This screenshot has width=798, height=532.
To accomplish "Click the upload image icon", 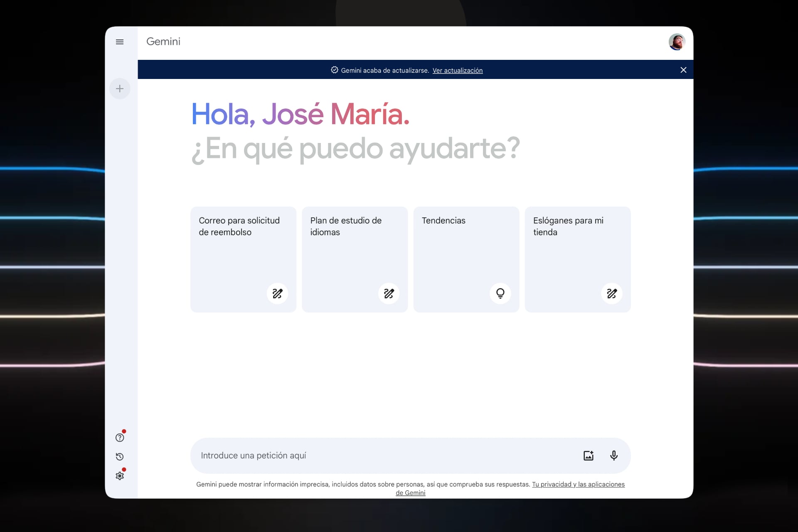I will [x=589, y=456].
